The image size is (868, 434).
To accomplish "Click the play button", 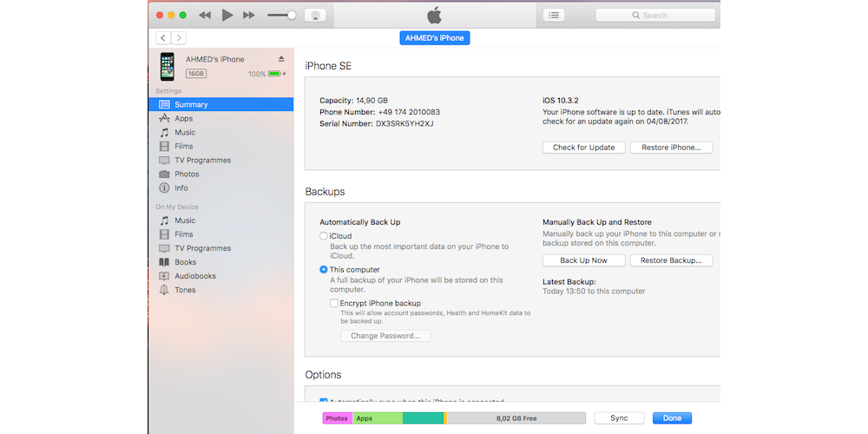I will 227,15.
